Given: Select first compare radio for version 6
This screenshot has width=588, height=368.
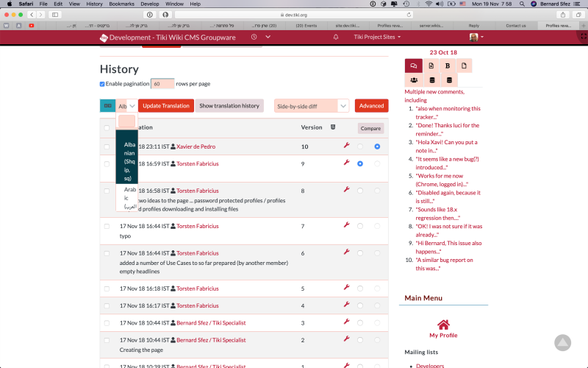Looking at the screenshot, I should (x=360, y=253).
